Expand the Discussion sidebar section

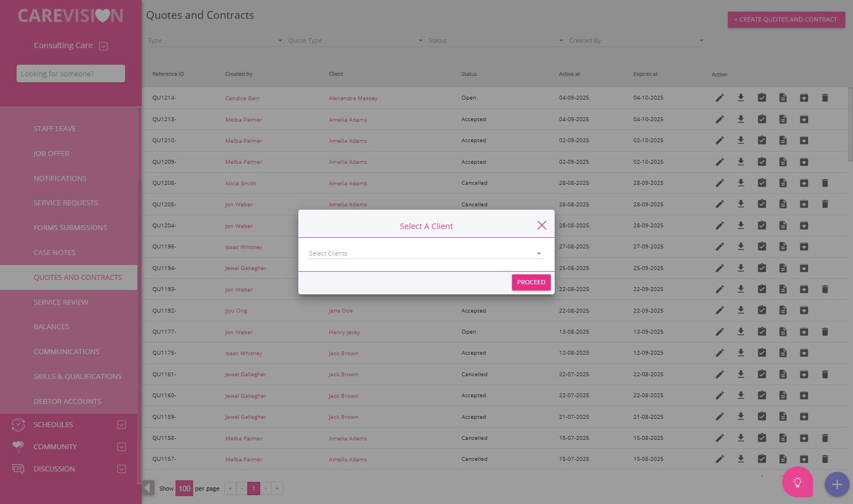pyautogui.click(x=121, y=469)
